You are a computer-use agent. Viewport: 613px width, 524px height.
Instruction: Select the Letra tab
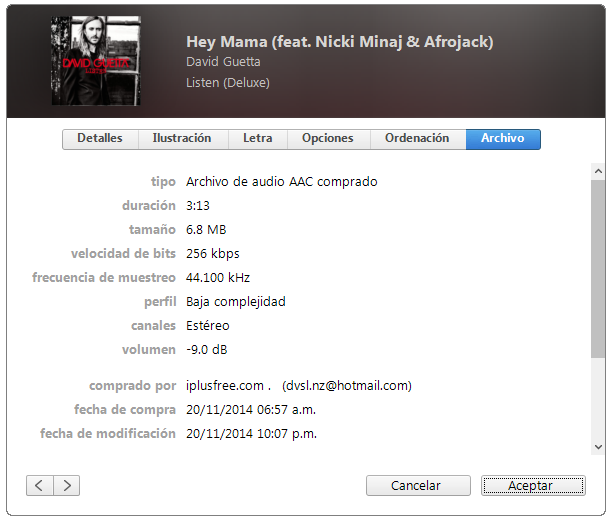(258, 139)
